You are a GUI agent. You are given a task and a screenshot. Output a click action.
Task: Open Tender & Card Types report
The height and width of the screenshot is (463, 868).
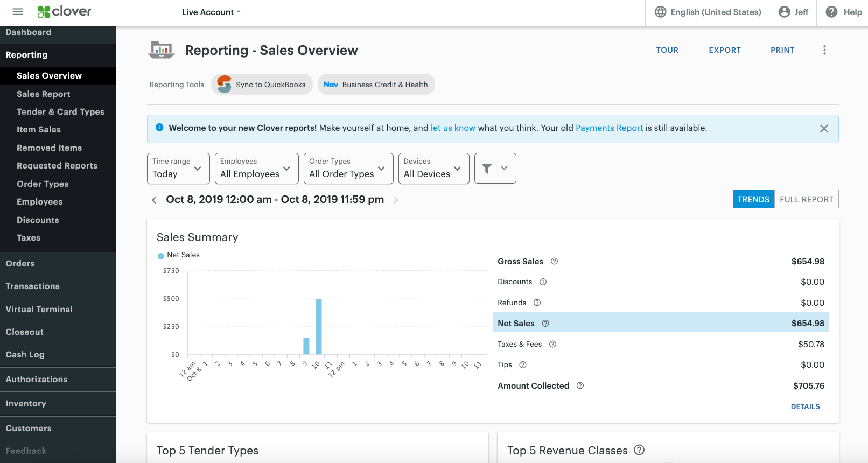click(60, 112)
